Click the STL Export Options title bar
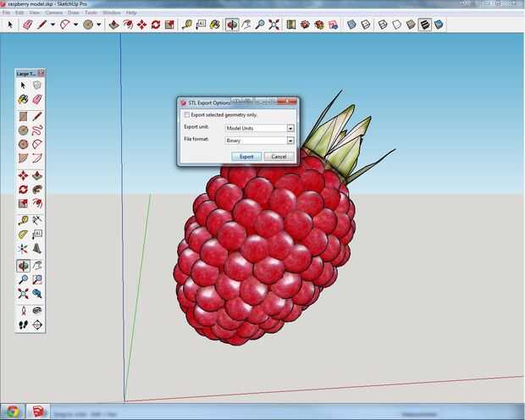The height and width of the screenshot is (420, 525). click(238, 102)
